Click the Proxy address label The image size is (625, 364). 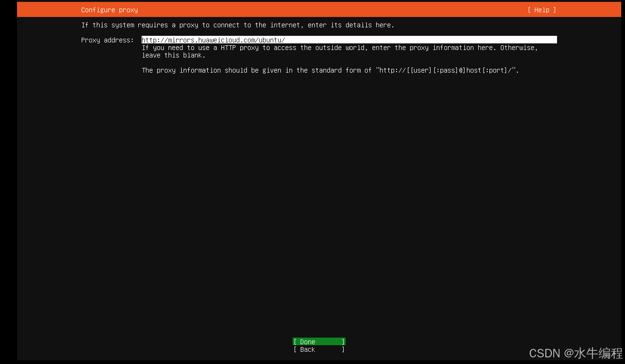click(107, 40)
